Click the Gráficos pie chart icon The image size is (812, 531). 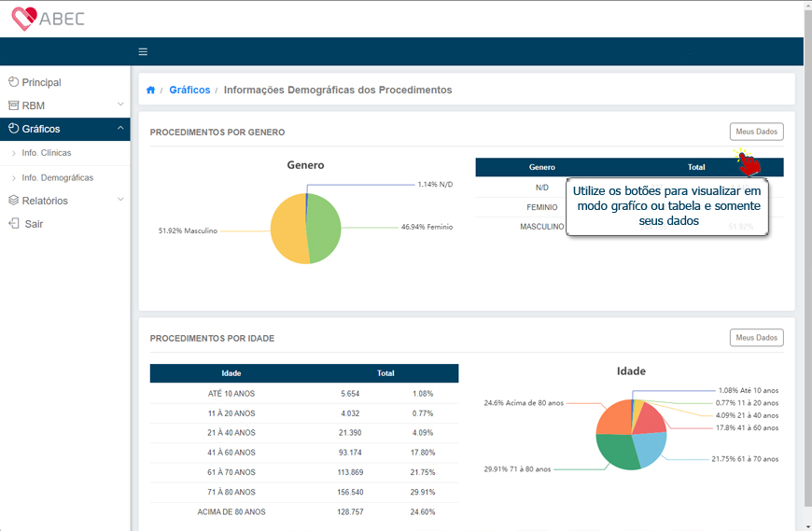point(13,129)
